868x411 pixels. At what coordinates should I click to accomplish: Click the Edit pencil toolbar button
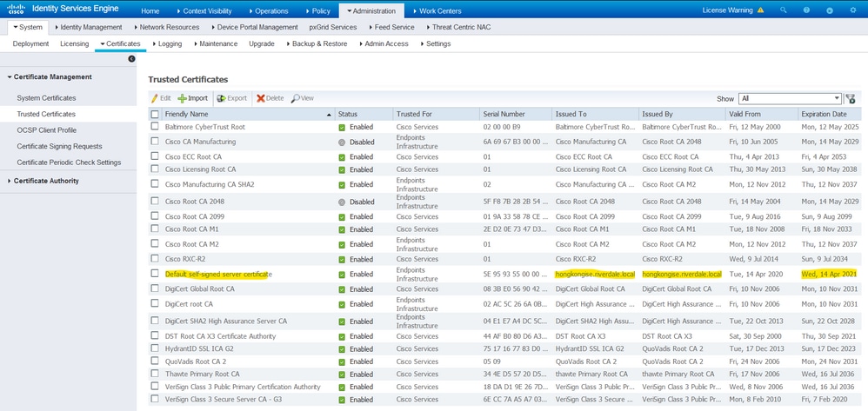(x=161, y=98)
